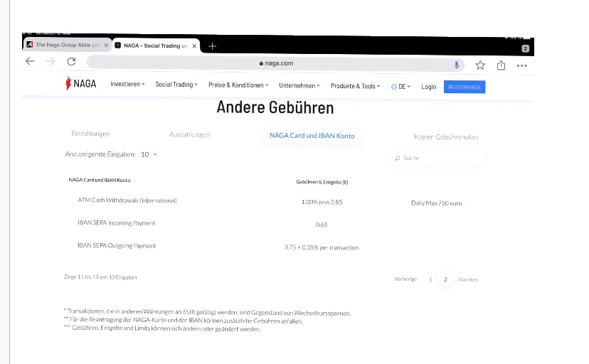The width and height of the screenshot is (589, 364).
Task: Switch to the Einzahlungen tab
Action: (x=90, y=134)
